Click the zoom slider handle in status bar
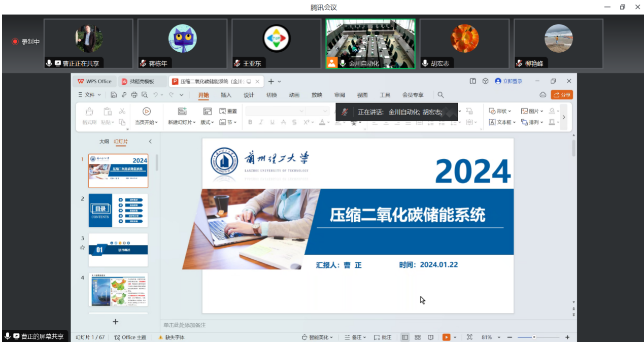This screenshot has height=343, width=644. pos(534,337)
